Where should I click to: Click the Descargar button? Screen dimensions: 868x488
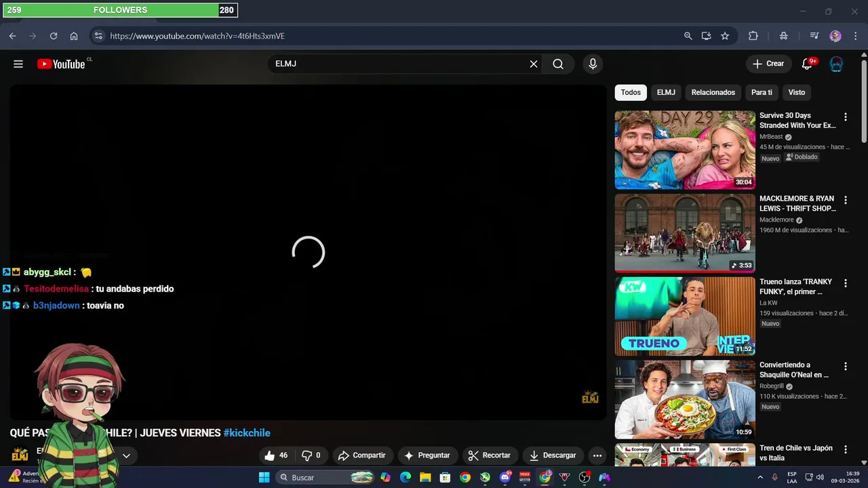pyautogui.click(x=553, y=455)
